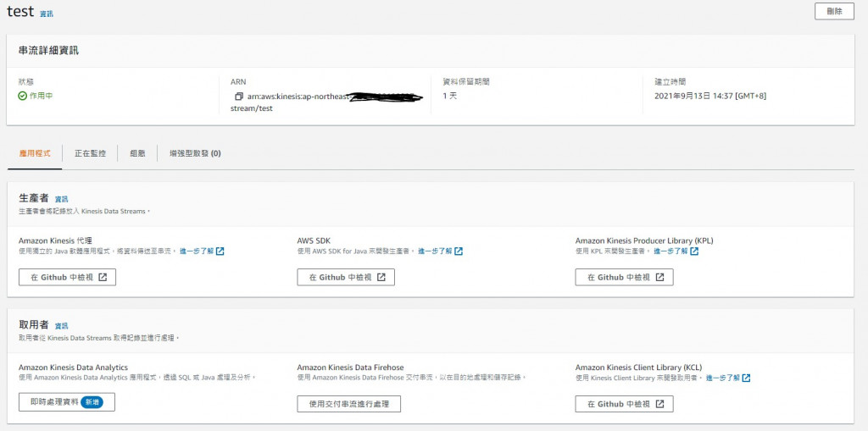Click external link icon beside AWS SDK 進一步了解

(459, 251)
